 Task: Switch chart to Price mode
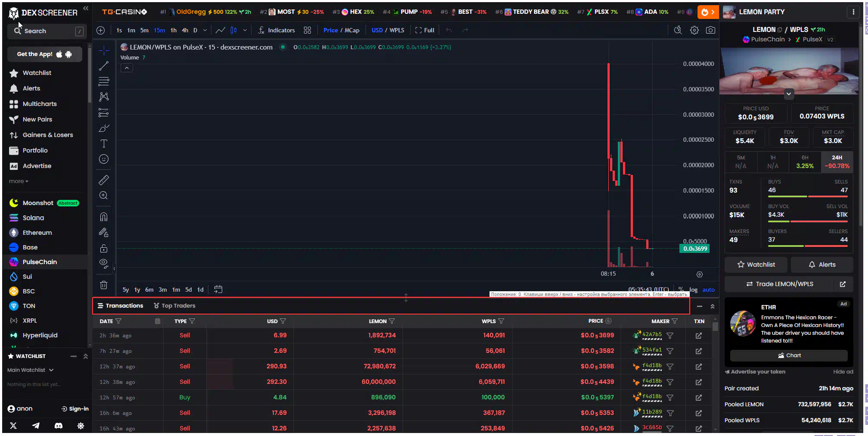331,30
